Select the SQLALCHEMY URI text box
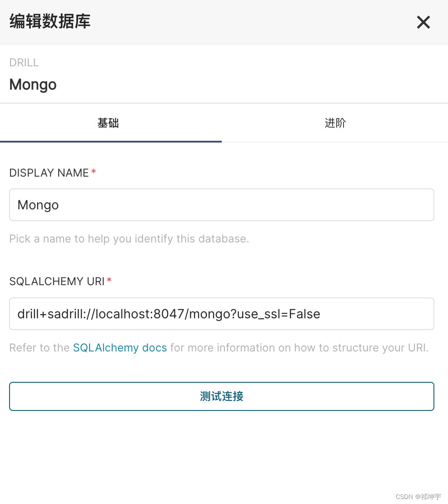The height and width of the screenshot is (504, 448). pyautogui.click(x=221, y=313)
